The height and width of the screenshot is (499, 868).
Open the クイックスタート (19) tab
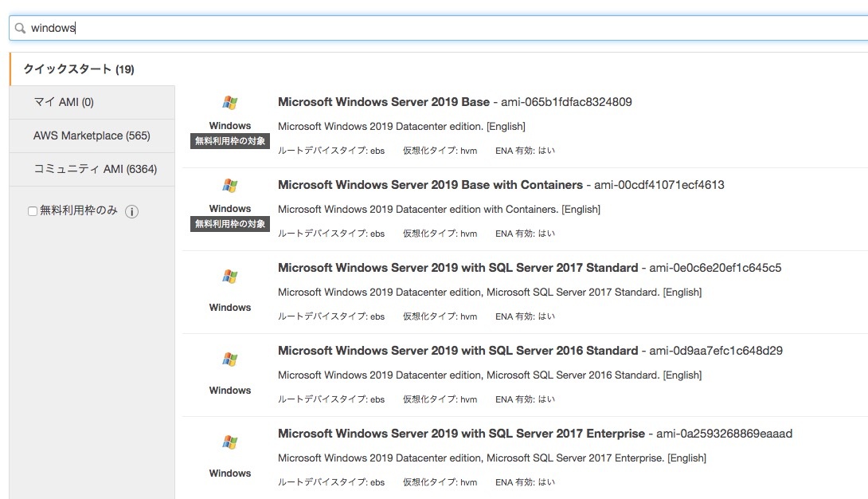click(79, 69)
